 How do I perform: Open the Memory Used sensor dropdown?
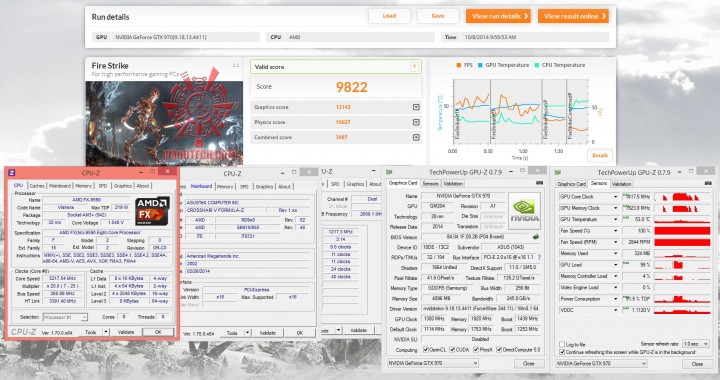point(616,253)
